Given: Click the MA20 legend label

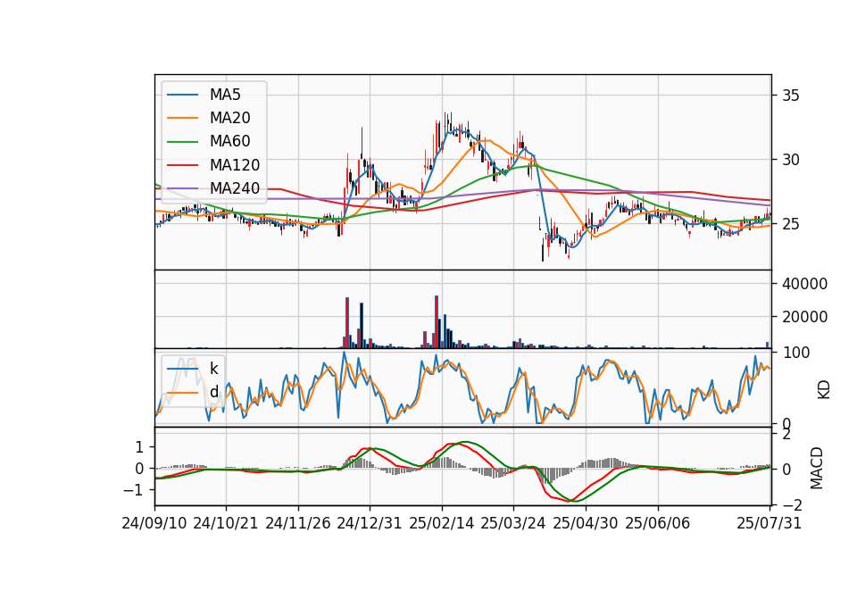Looking at the screenshot, I should 229,118.
